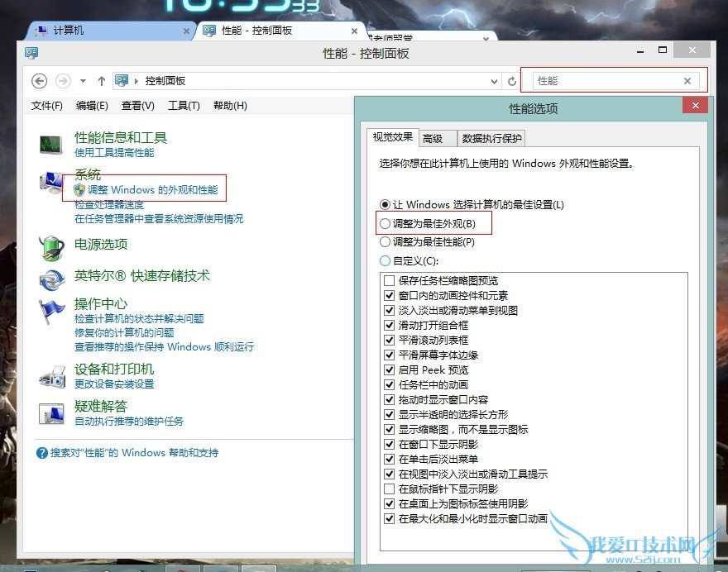The image size is (728, 572).
Task: Click 控制面板 in the address bar
Action: point(165,81)
